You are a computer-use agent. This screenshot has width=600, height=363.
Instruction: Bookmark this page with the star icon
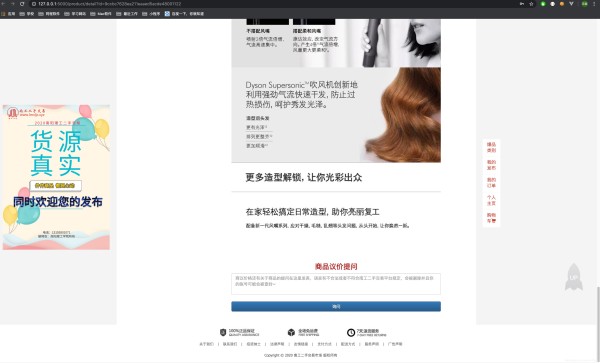(x=531, y=4)
